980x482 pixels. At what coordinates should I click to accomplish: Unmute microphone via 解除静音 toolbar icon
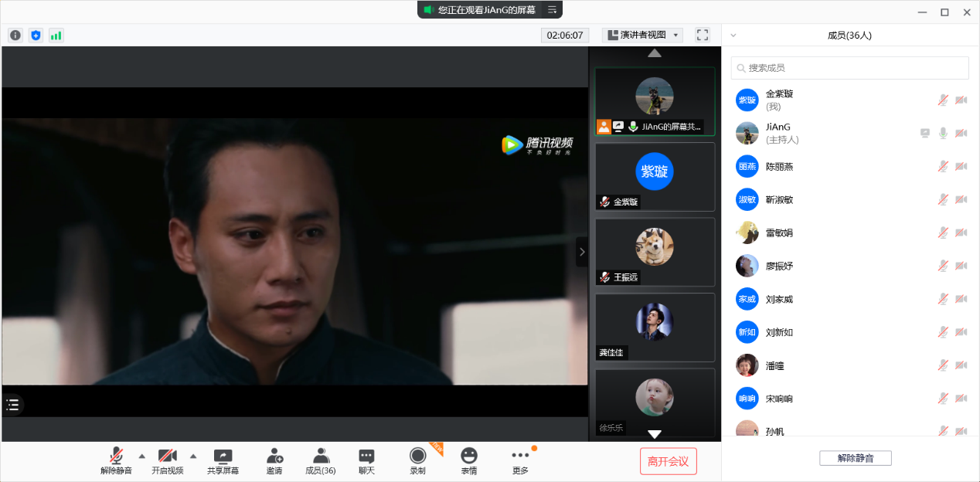(116, 461)
